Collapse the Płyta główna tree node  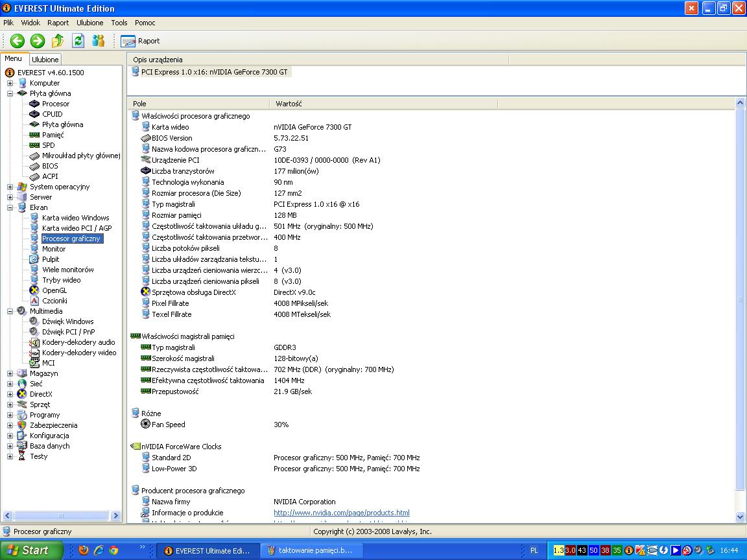click(10, 93)
